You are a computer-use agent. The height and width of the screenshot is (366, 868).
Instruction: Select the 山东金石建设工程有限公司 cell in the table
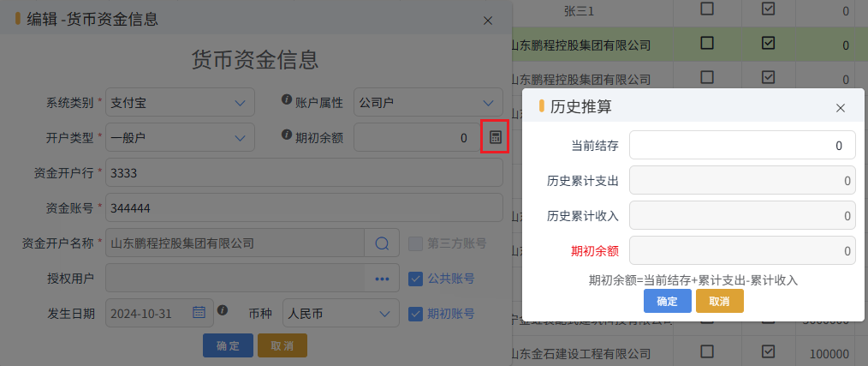tap(579, 353)
